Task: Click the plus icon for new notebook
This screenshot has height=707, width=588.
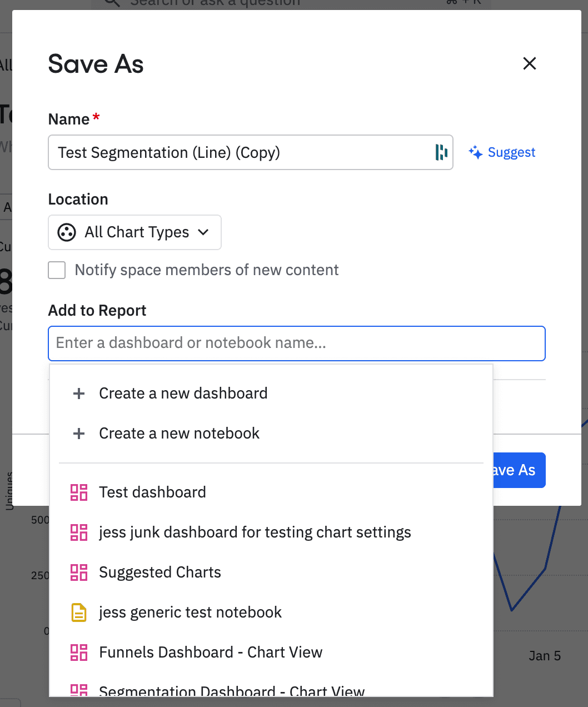Action: point(79,434)
